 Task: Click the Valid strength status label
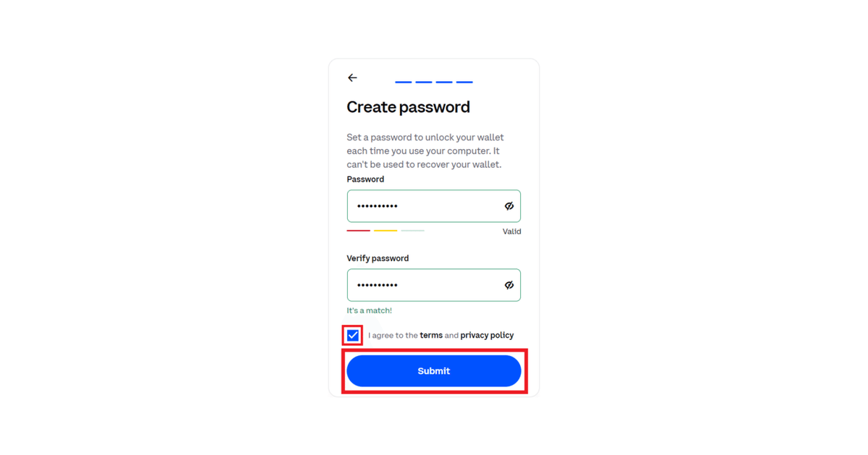(x=512, y=231)
